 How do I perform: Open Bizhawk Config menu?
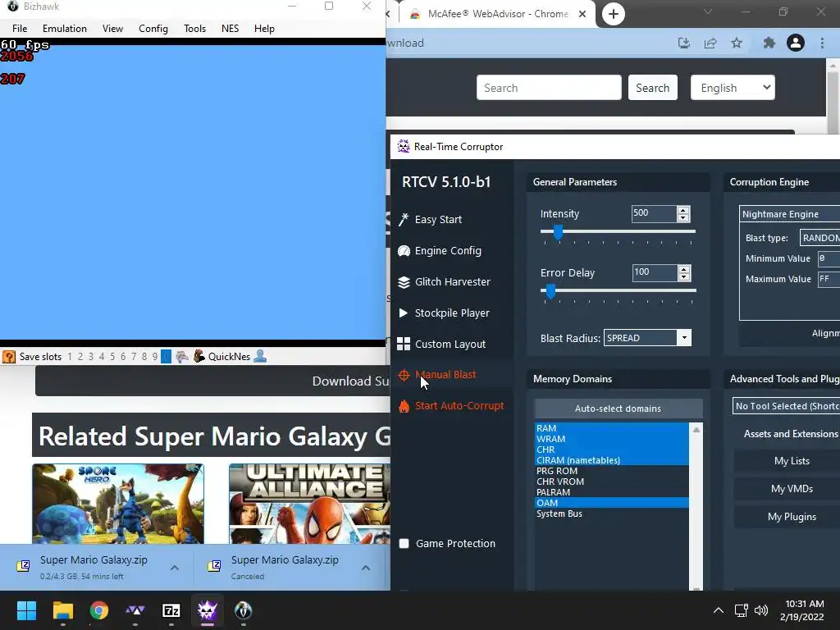coord(153,29)
